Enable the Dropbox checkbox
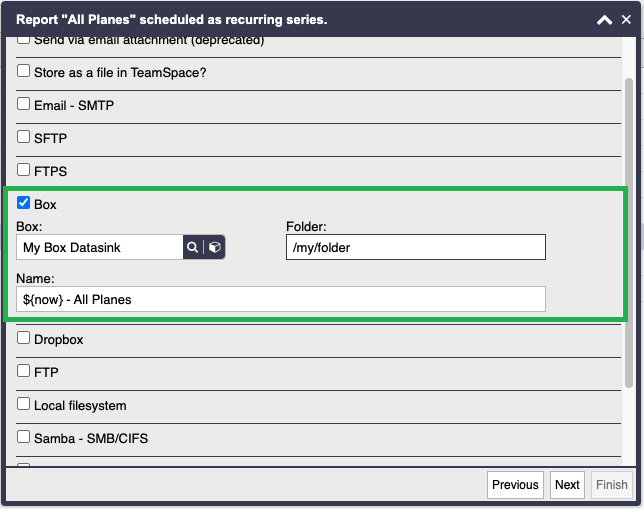 click(x=23, y=338)
